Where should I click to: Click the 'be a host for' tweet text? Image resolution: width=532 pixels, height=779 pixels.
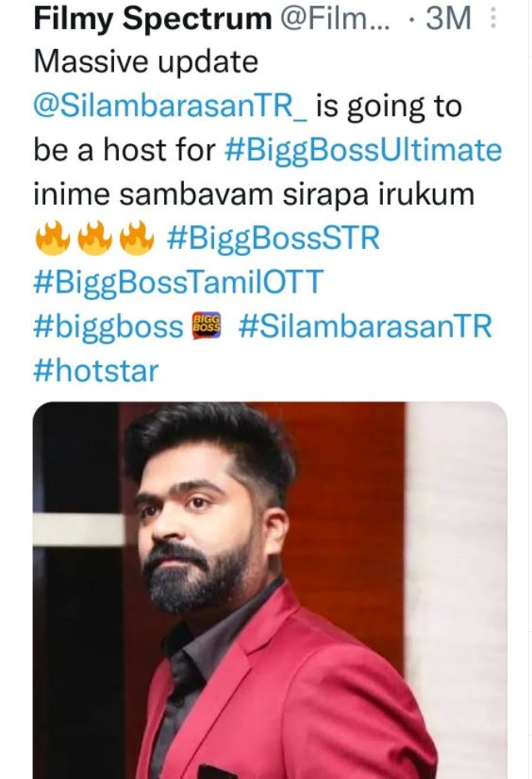point(125,150)
